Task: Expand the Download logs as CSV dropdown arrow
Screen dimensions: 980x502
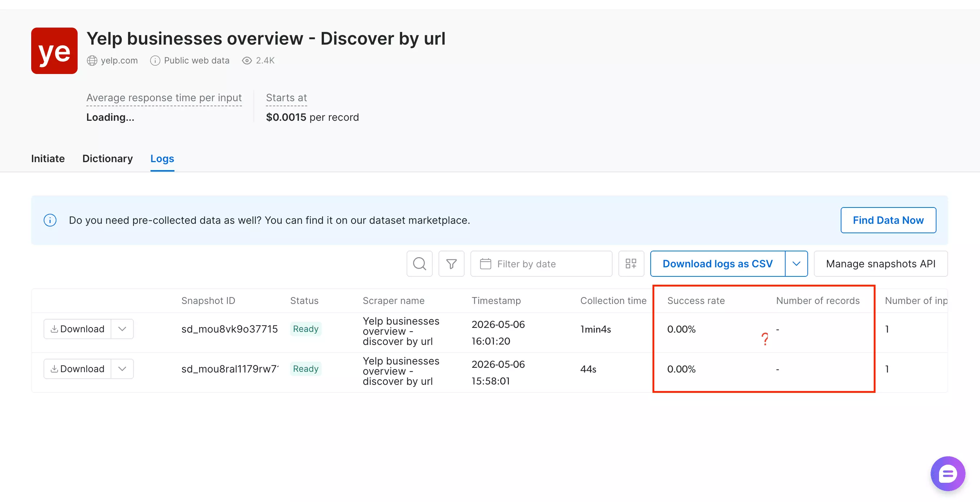Action: pos(796,263)
